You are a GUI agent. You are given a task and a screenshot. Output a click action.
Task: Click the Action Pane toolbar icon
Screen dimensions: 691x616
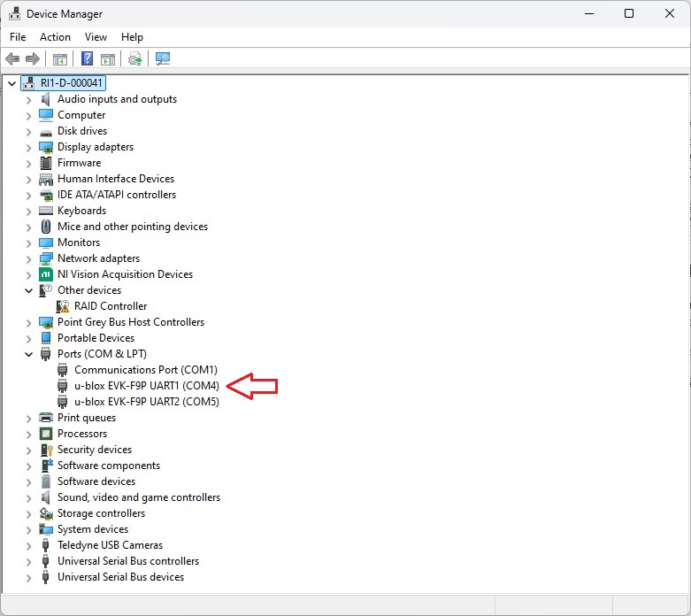pyautogui.click(x=108, y=58)
